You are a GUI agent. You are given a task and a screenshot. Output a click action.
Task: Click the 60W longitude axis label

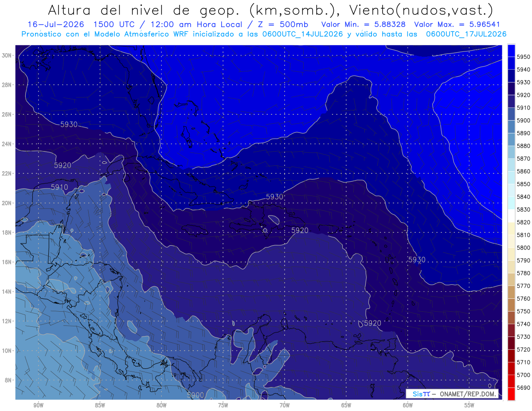point(408,405)
